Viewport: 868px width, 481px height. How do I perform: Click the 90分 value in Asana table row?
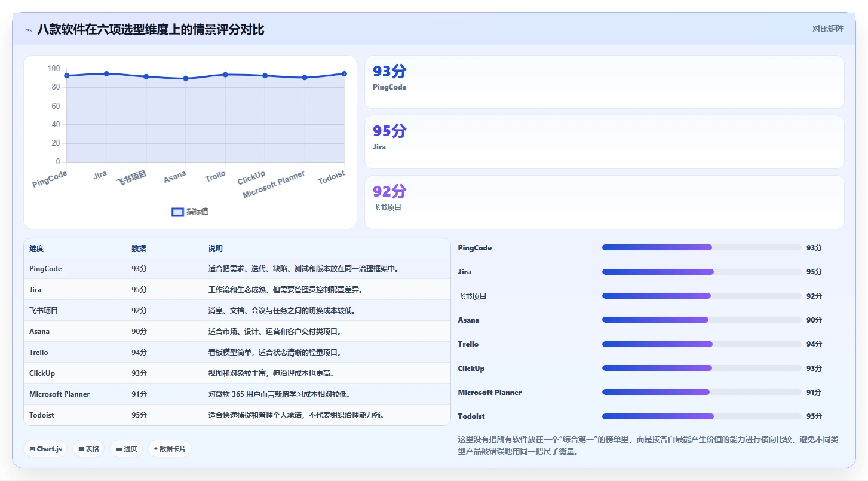pos(139,332)
